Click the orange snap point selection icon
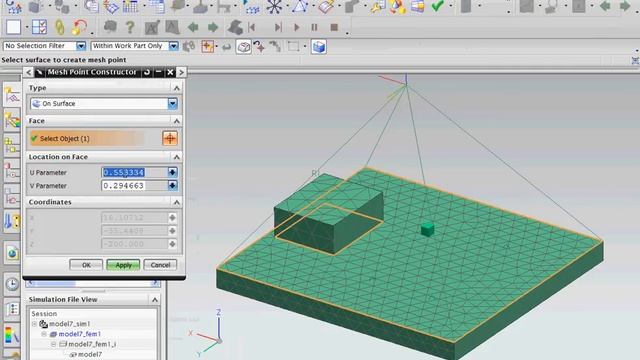Screen dimensions: 640x360 point(207,47)
